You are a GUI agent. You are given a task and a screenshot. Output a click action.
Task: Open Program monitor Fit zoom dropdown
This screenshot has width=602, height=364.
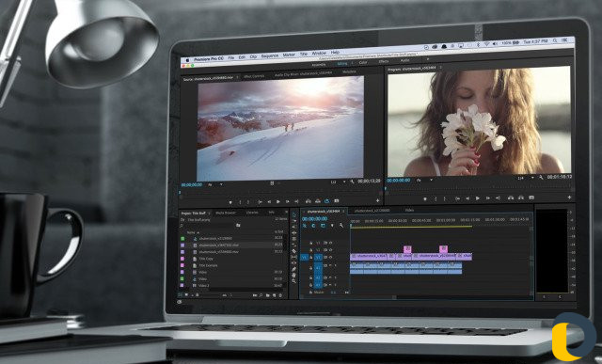coord(424,180)
